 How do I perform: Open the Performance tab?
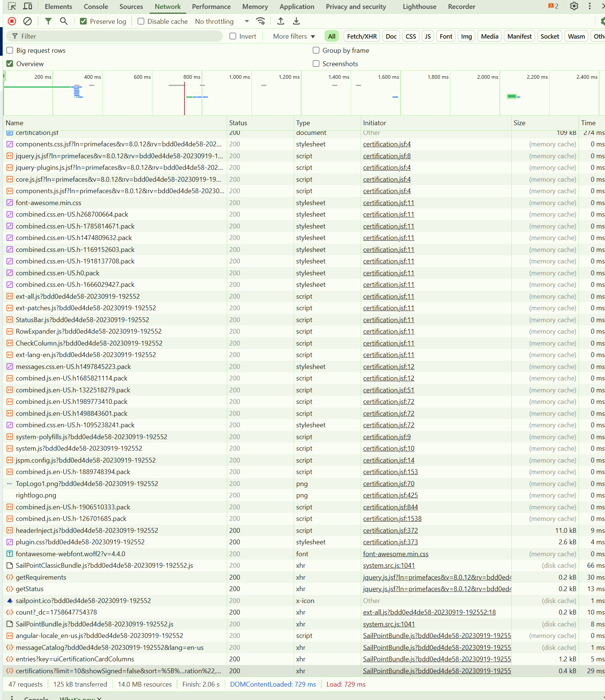pyautogui.click(x=211, y=6)
